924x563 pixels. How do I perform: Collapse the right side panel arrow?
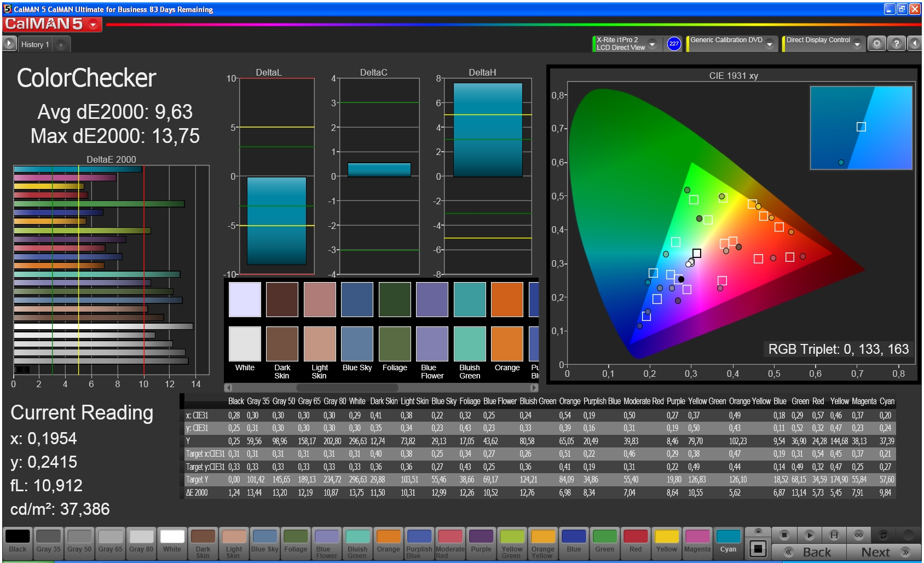915,44
